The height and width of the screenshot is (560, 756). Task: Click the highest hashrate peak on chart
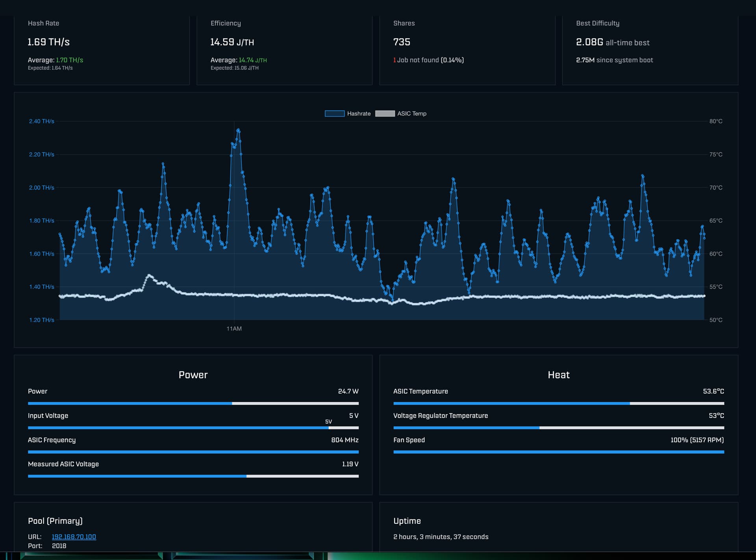point(238,130)
